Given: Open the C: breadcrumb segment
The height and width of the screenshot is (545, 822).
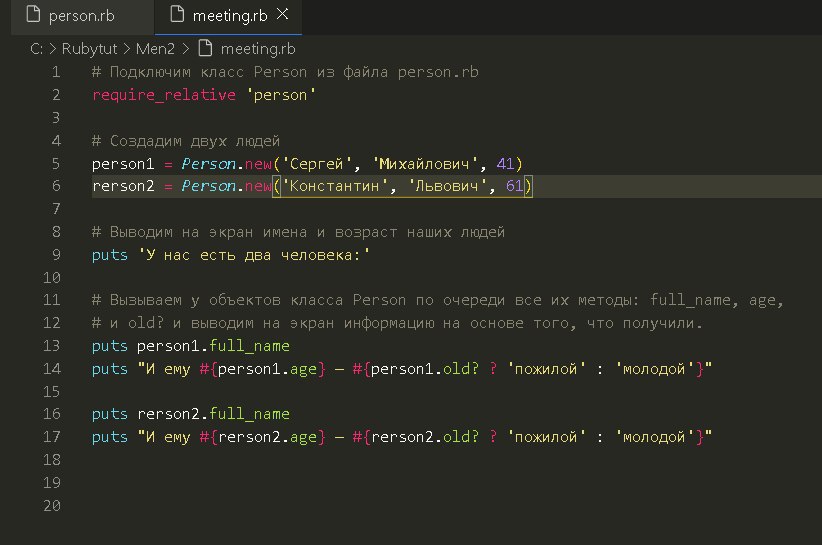Looking at the screenshot, I should (x=36, y=49).
